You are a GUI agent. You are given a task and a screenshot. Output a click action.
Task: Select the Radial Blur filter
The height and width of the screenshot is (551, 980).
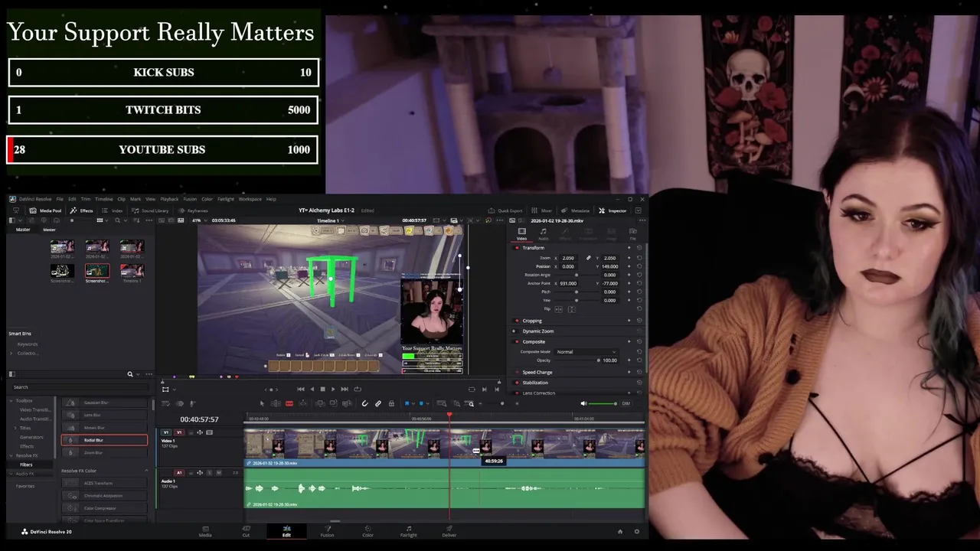[104, 440]
